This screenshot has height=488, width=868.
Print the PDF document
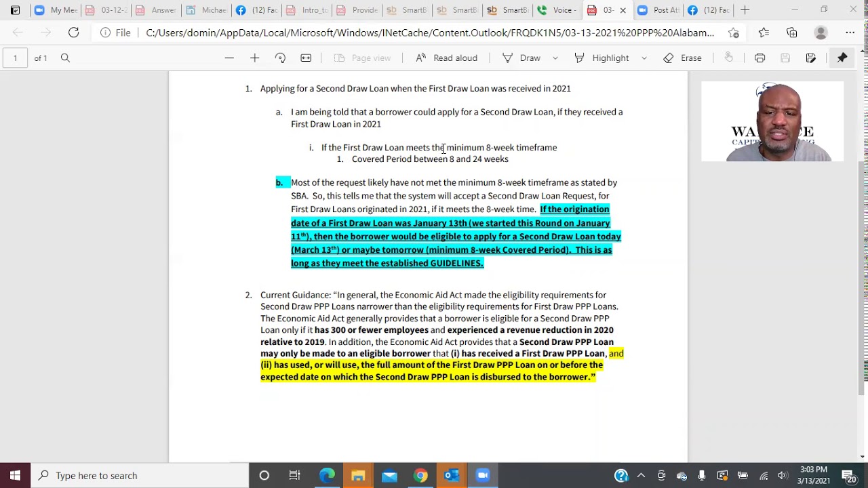[x=759, y=58]
